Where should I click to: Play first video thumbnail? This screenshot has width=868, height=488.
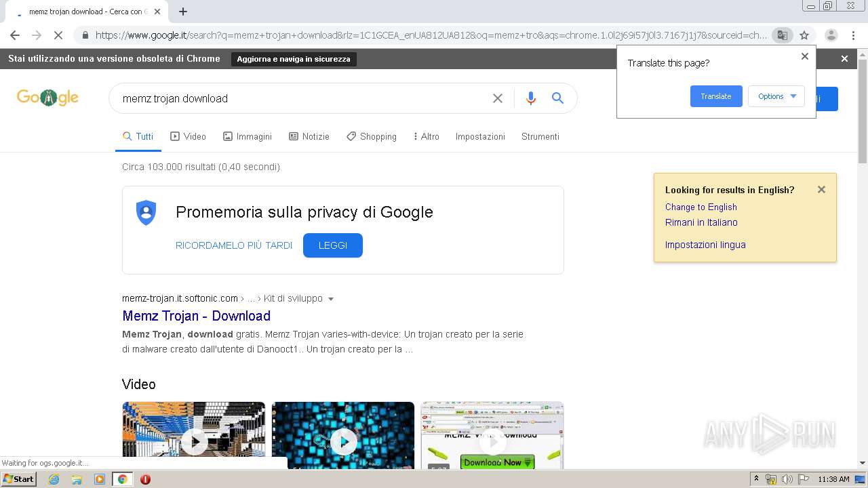194,435
